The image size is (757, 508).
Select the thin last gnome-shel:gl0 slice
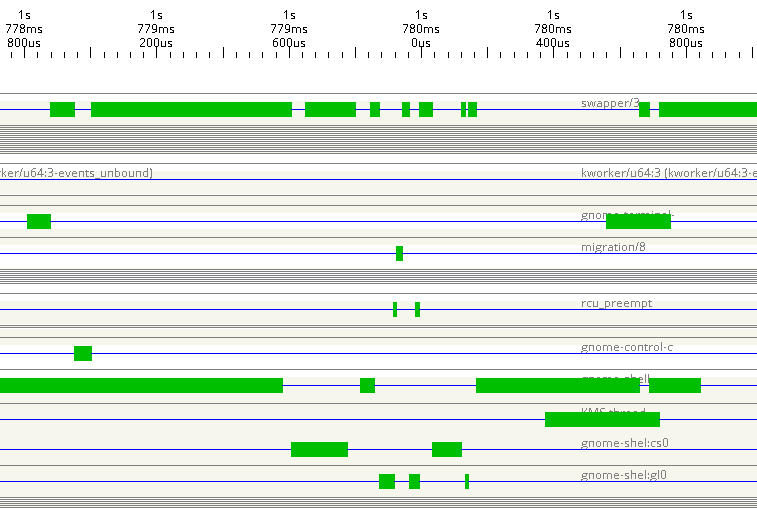coord(467,481)
